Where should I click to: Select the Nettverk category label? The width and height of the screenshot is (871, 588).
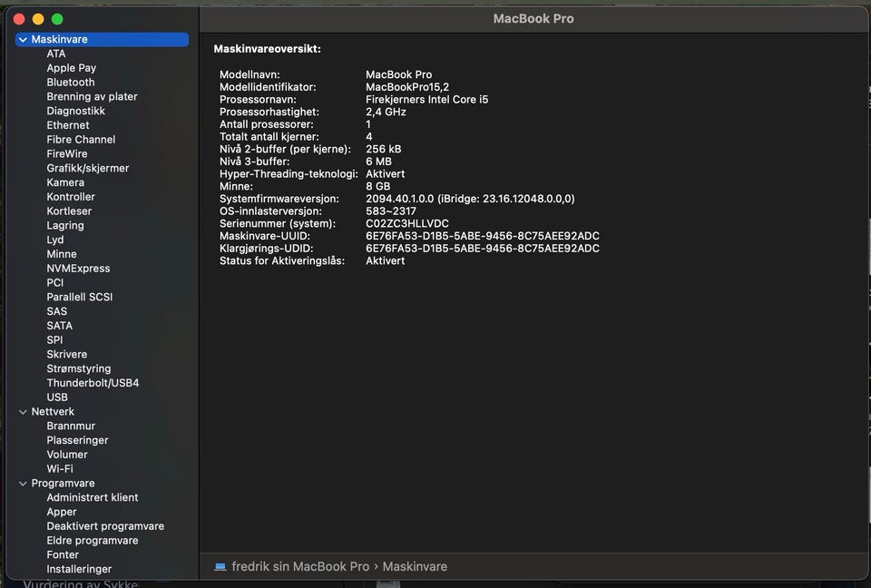(53, 412)
